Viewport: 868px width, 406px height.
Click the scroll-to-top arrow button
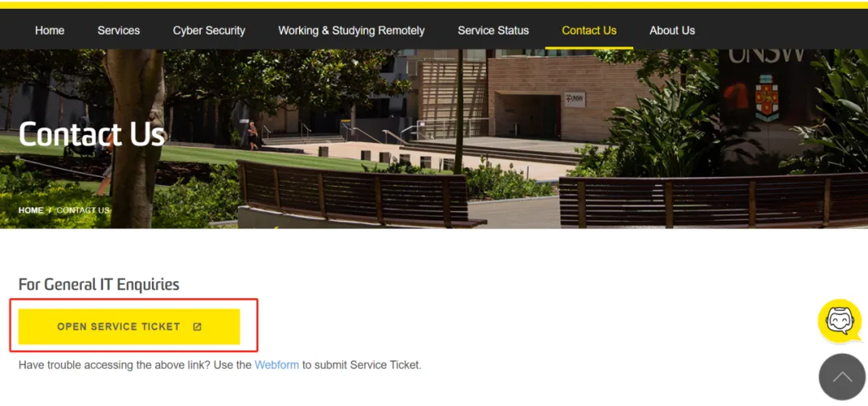coord(842,376)
